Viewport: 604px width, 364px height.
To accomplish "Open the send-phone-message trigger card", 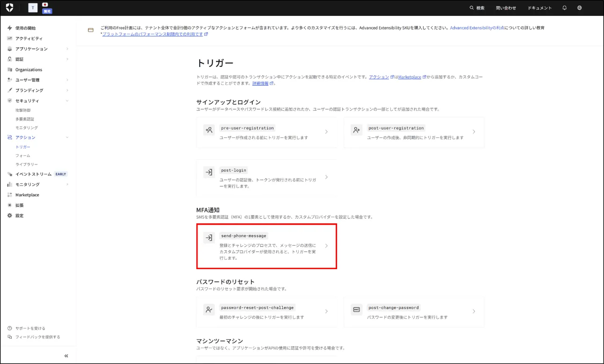I will point(266,246).
